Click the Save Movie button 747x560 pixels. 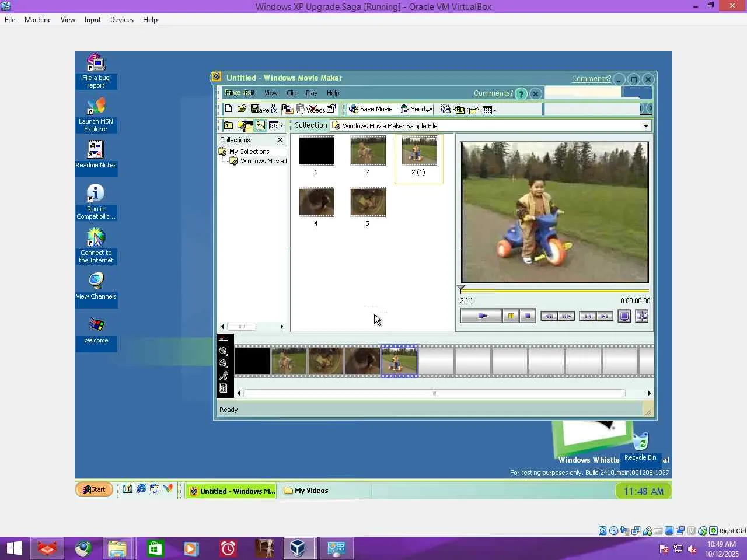371,109
